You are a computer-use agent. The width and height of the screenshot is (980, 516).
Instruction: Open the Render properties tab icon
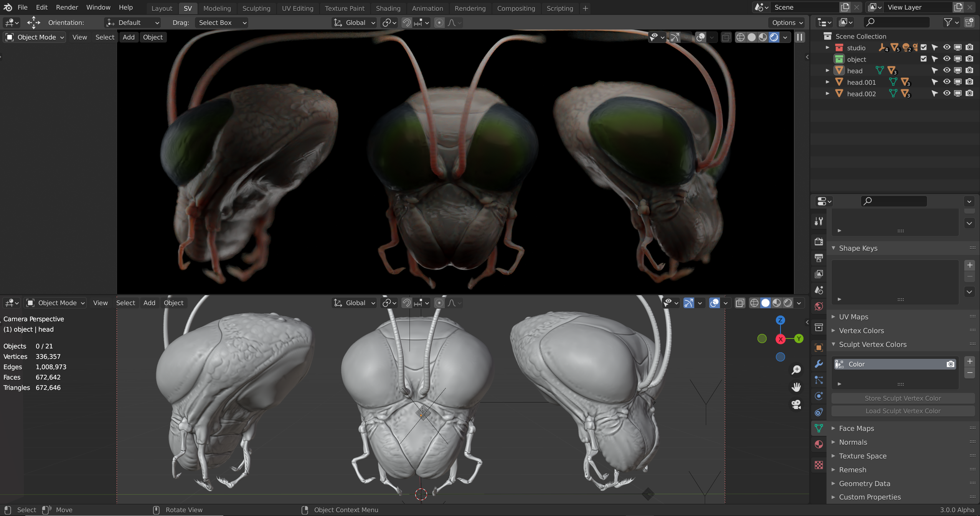pos(818,242)
